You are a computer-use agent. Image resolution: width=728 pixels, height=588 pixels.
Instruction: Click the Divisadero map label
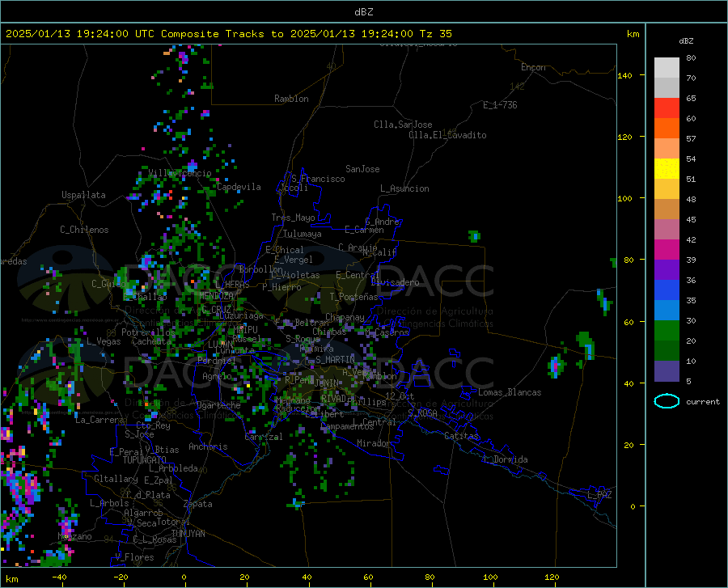(395, 282)
